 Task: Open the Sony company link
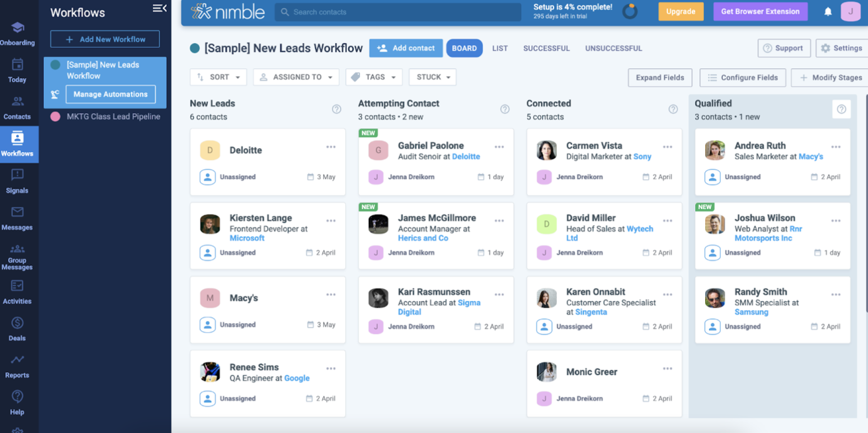(x=642, y=156)
